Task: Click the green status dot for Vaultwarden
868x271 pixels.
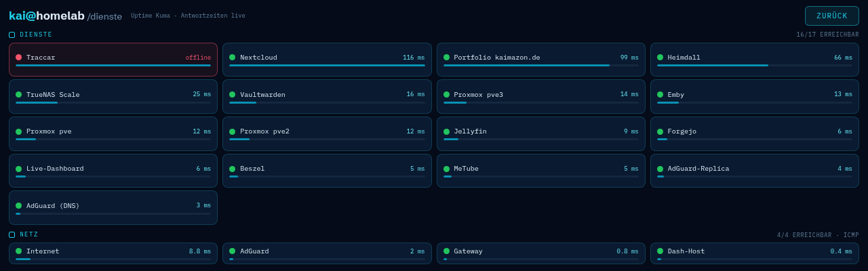Action: pos(233,95)
